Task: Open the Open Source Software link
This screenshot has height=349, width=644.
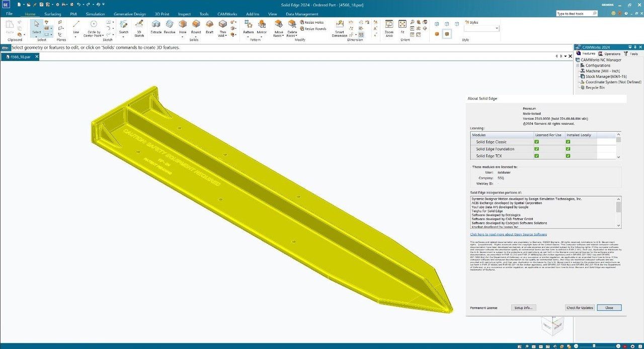Action: pyautogui.click(x=508, y=234)
